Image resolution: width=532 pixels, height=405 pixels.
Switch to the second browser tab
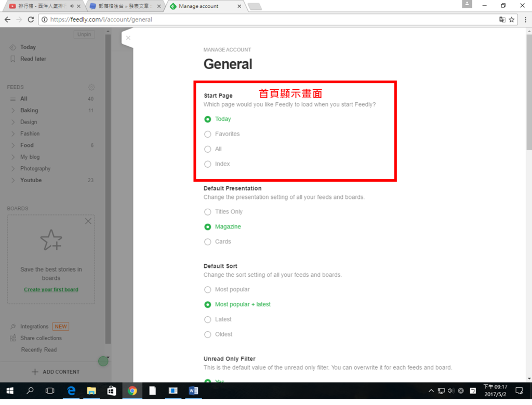pos(124,6)
